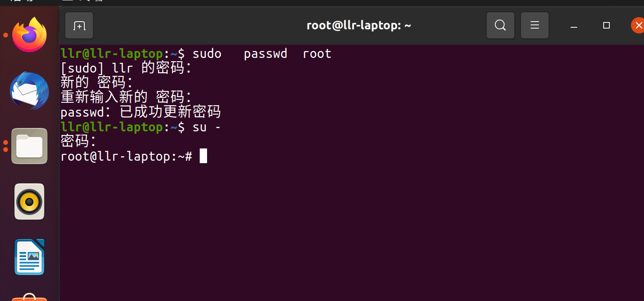Click the window title root@llr-laptop: ~
Image resolution: width=644 pixels, height=301 pixels.
[358, 25]
